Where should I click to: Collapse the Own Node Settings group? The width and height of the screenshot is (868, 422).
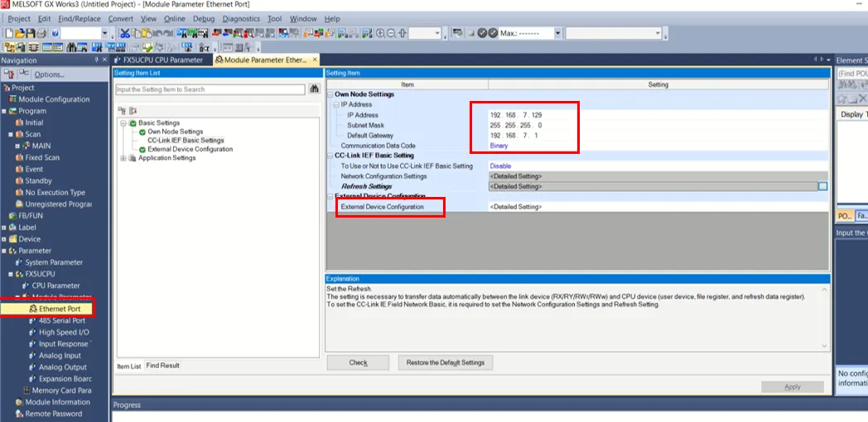pos(330,94)
